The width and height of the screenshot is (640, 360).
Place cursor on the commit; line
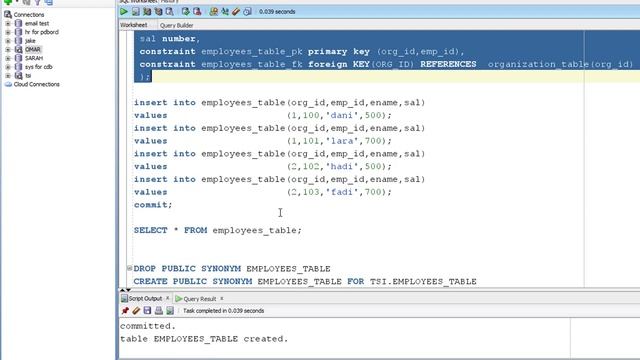(153, 204)
